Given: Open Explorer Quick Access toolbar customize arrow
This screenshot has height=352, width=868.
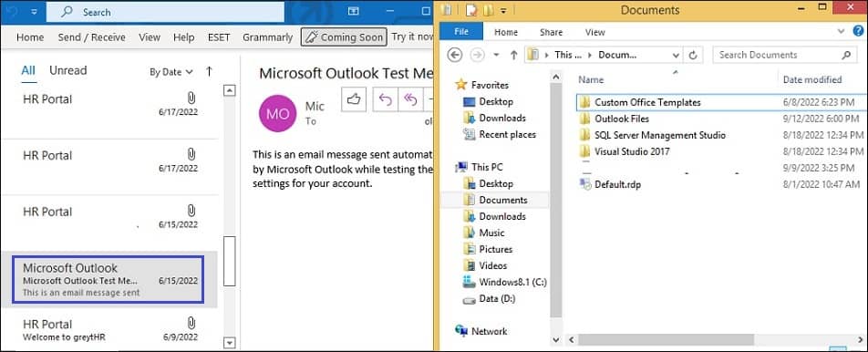Looking at the screenshot, I should pyautogui.click(x=503, y=10).
